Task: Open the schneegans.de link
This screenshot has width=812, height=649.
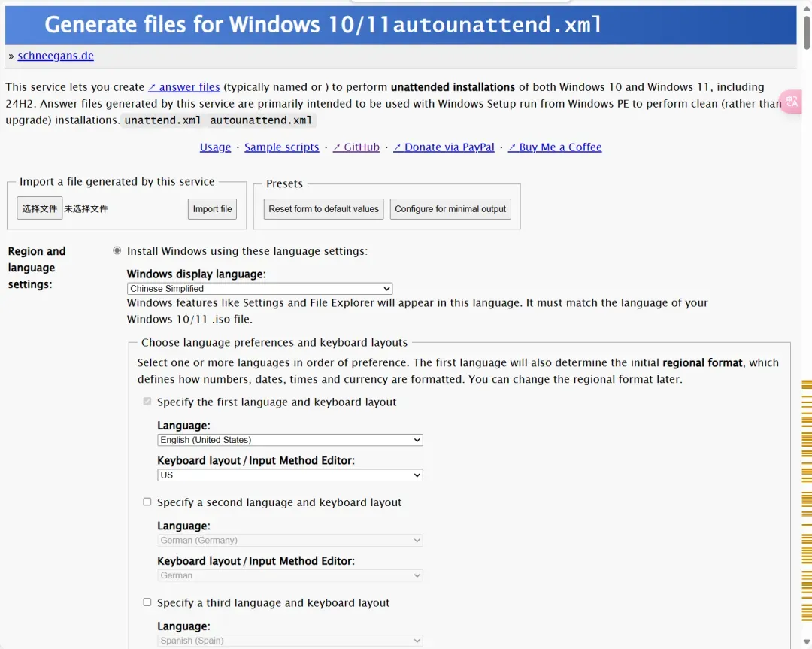Action: point(56,56)
